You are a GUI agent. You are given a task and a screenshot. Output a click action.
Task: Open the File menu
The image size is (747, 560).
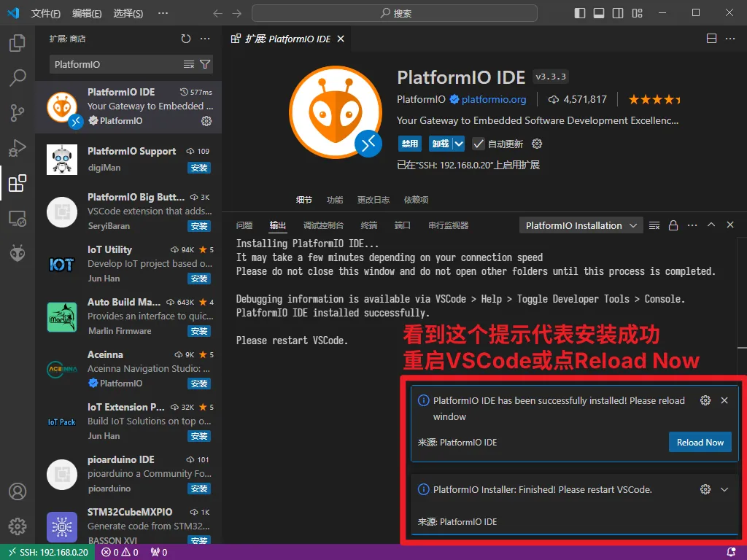tap(46, 13)
